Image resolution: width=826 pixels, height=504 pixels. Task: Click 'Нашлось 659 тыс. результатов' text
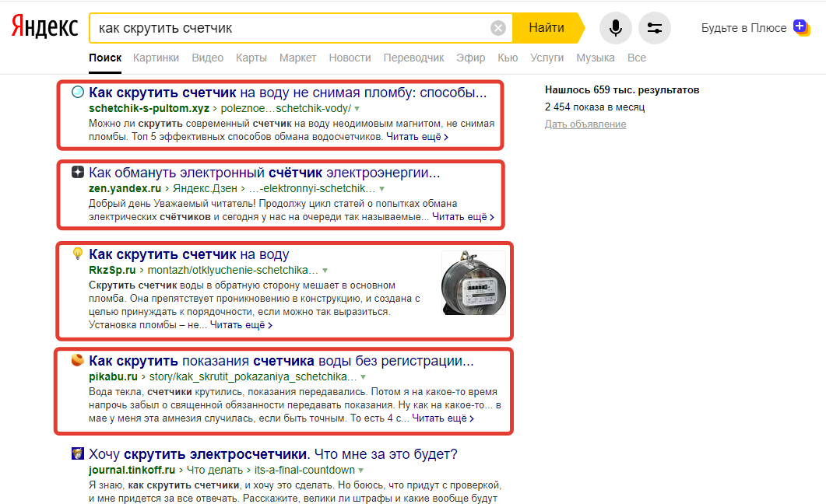click(x=622, y=90)
